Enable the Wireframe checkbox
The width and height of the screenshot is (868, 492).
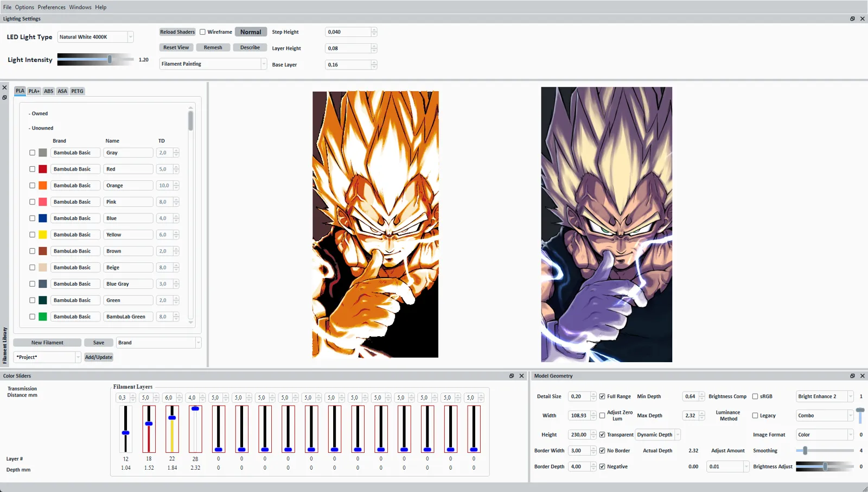click(202, 32)
